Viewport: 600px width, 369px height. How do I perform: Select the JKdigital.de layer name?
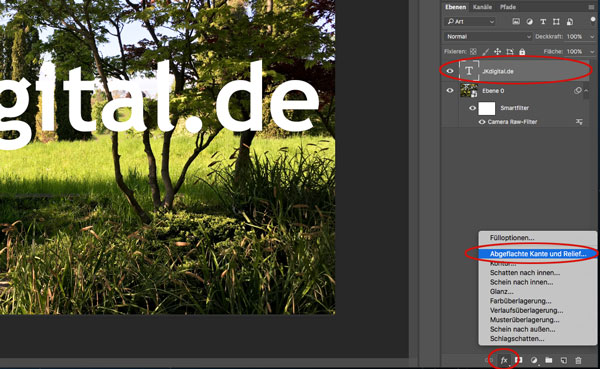(x=498, y=72)
